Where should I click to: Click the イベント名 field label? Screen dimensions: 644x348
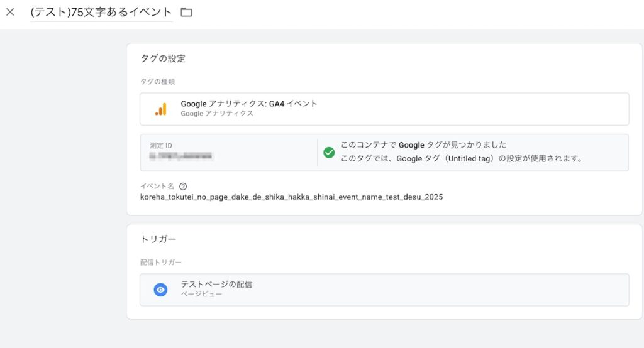click(x=157, y=186)
